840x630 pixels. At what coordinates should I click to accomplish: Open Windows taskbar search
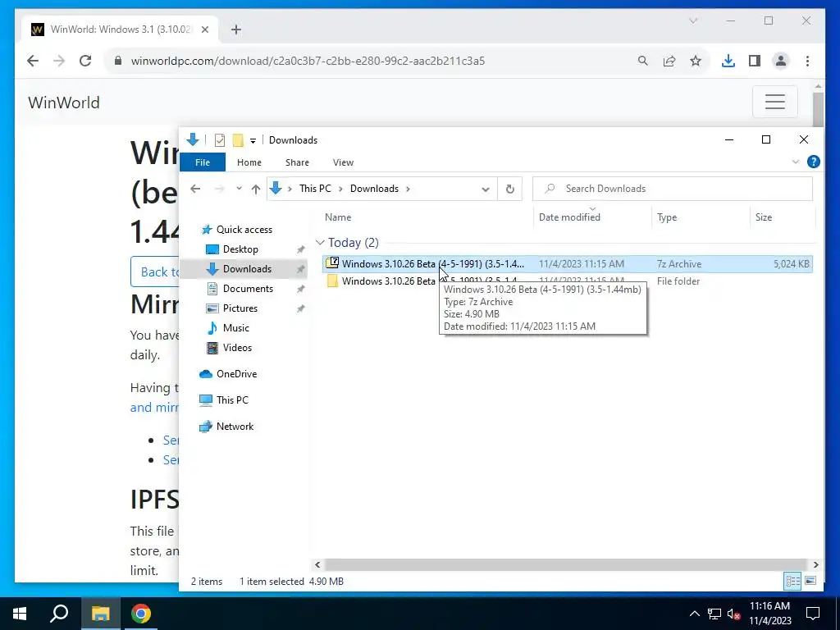tap(59, 614)
